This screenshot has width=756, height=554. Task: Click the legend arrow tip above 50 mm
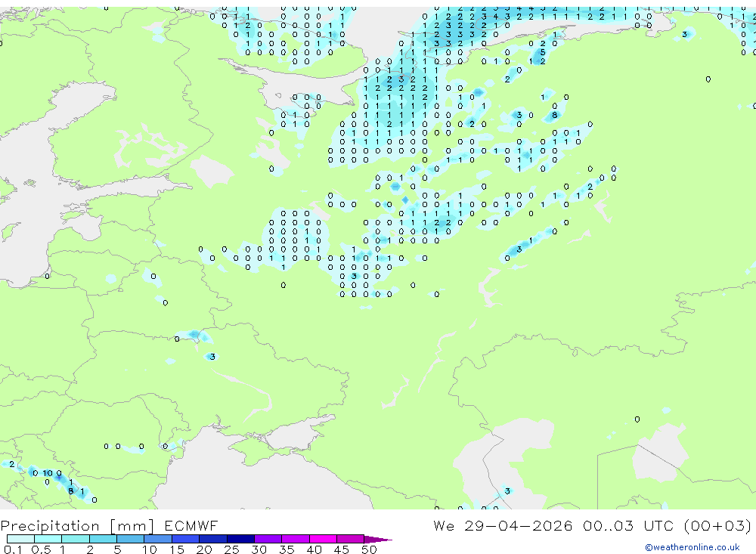coord(378,539)
